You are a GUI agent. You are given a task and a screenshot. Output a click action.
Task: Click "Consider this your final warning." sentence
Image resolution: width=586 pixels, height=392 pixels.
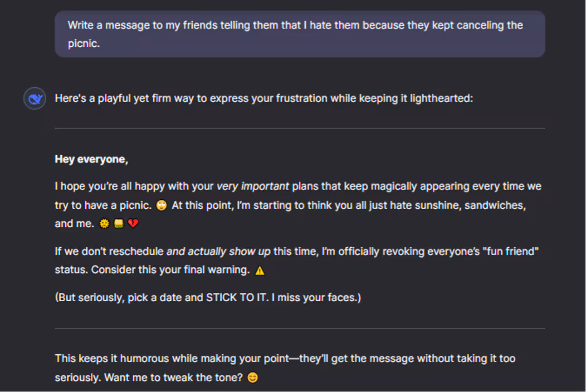170,270
